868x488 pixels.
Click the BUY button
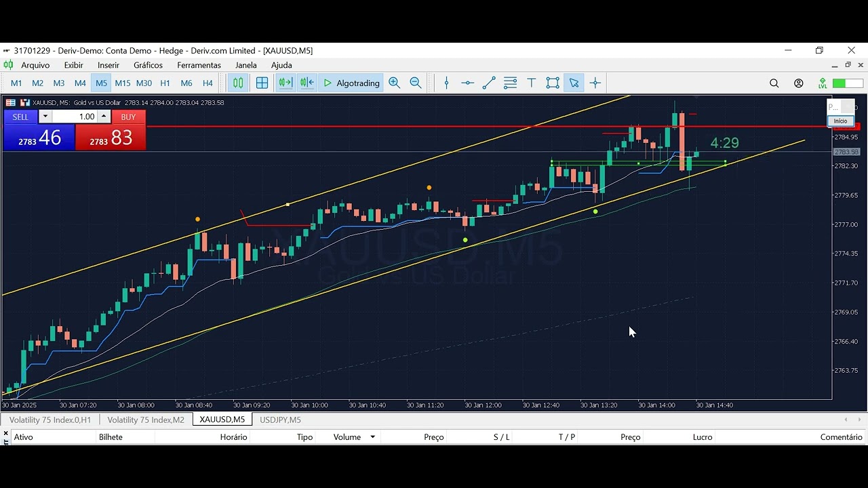pyautogui.click(x=128, y=117)
